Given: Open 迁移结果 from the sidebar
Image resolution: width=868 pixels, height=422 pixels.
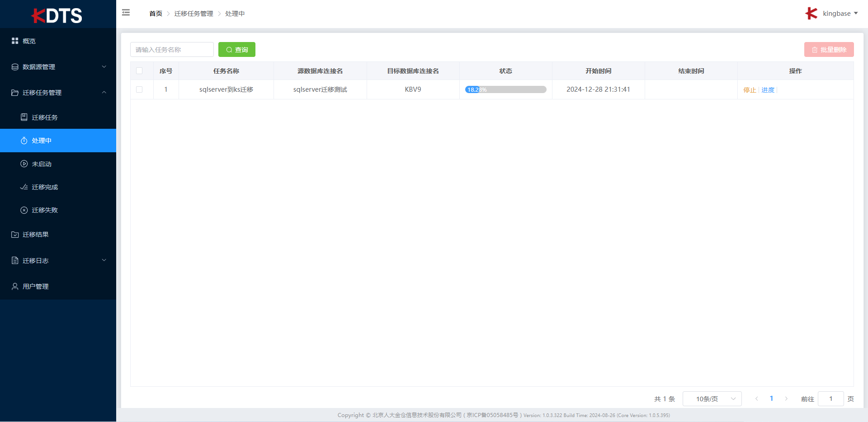Looking at the screenshot, I should [x=36, y=234].
